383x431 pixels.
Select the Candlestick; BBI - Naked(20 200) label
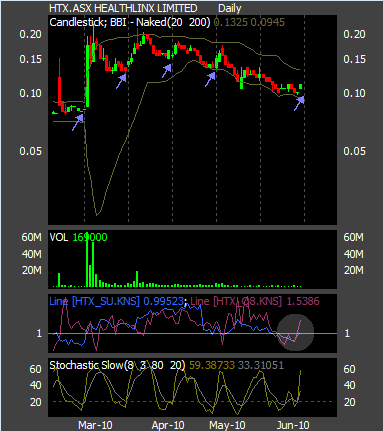130,22
